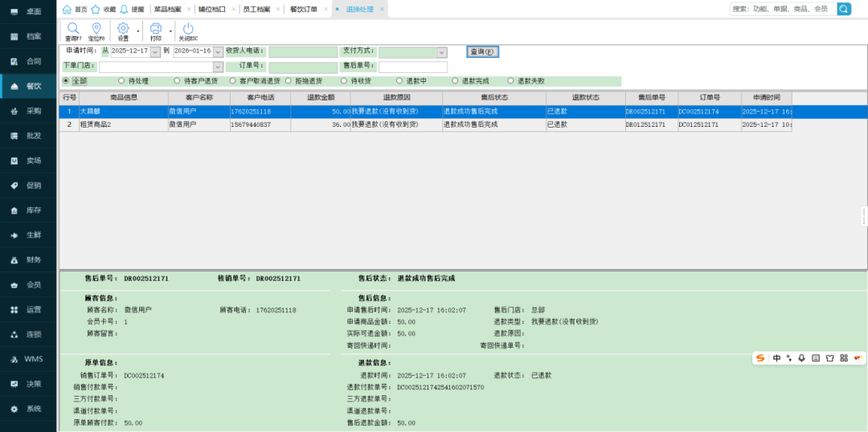Open the start date picker for 申请时间

tap(155, 51)
